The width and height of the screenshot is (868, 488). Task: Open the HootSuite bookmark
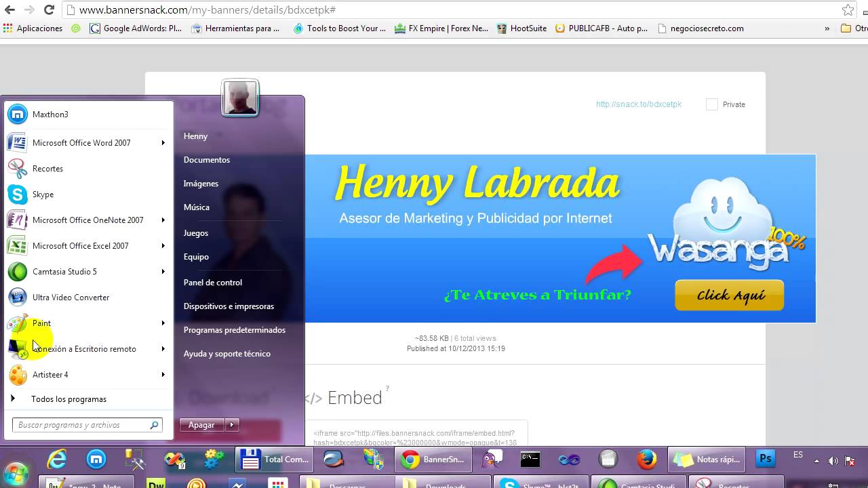pyautogui.click(x=521, y=28)
